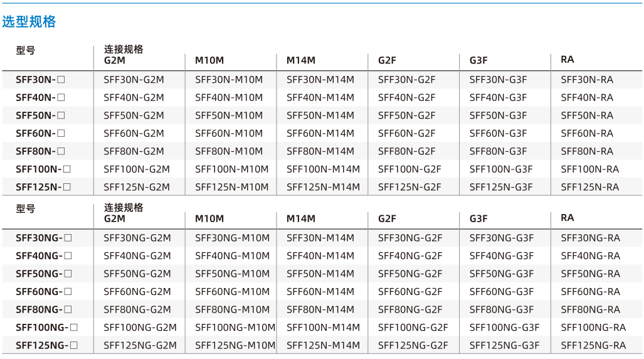The width and height of the screenshot is (644, 359).
Task: Select the SFF30N-□ row label
Action: (40, 80)
